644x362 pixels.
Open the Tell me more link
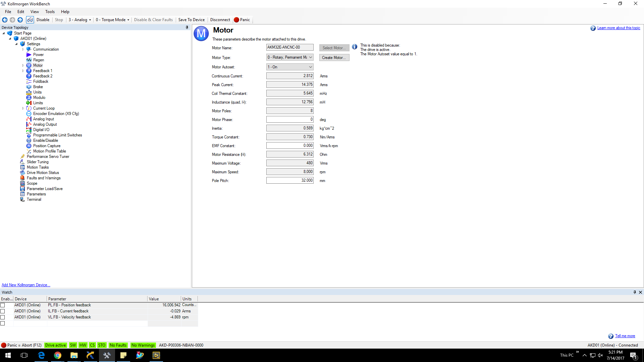625,336
